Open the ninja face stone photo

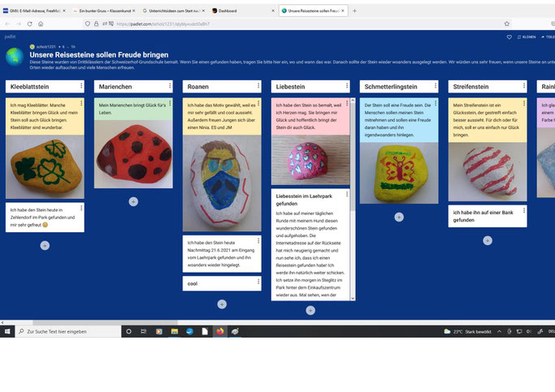coord(222,183)
